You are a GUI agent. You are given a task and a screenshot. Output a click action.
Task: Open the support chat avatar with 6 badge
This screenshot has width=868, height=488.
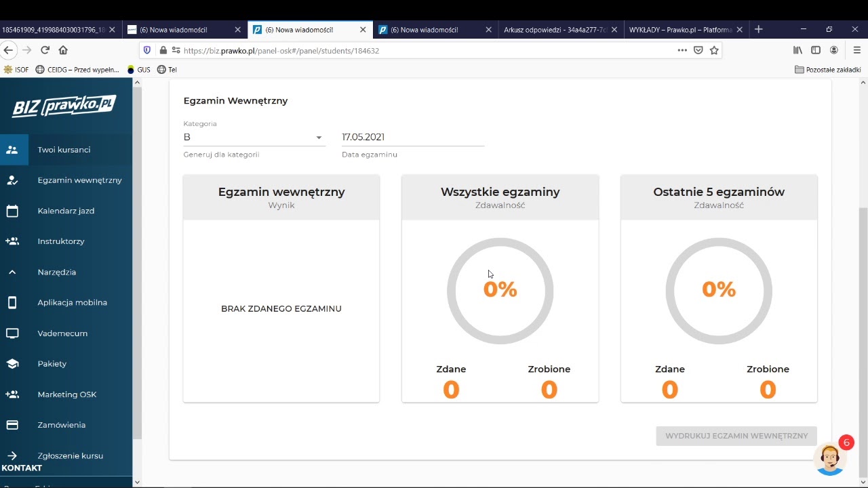click(830, 460)
